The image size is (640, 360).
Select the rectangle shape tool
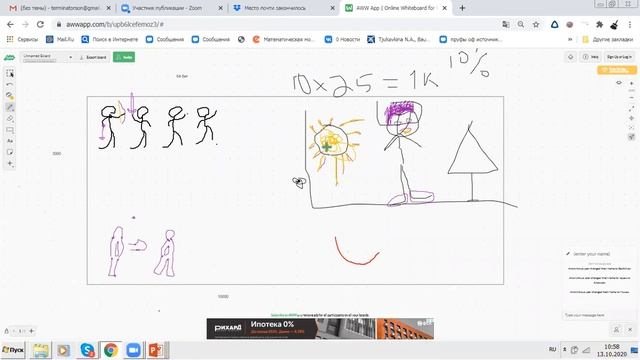(x=10, y=130)
